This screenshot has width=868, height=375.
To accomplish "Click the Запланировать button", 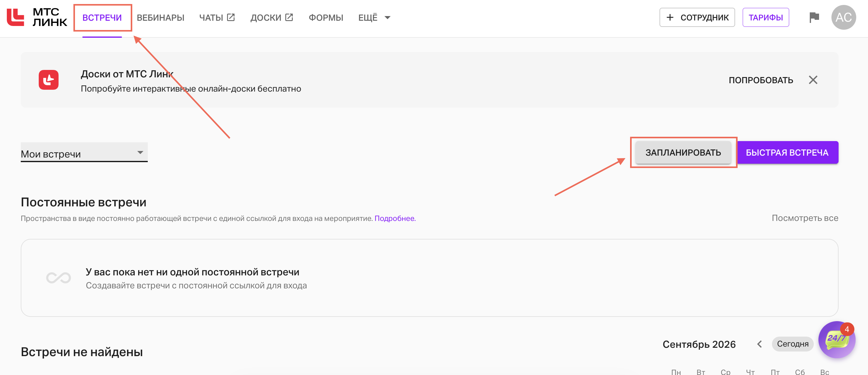I will (683, 153).
